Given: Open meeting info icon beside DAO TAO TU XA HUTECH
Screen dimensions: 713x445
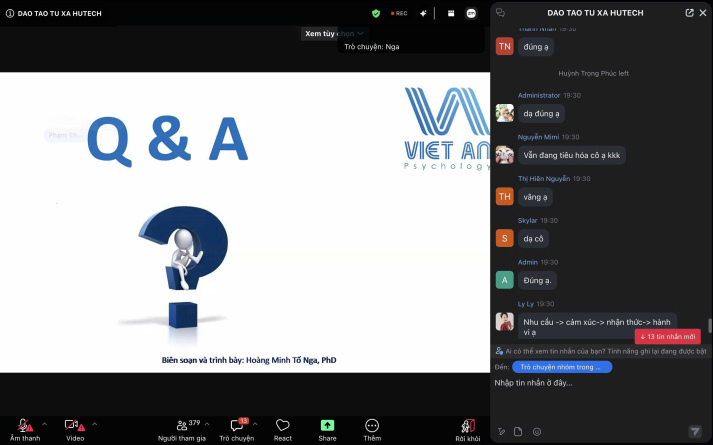Looking at the screenshot, I should (x=10, y=14).
